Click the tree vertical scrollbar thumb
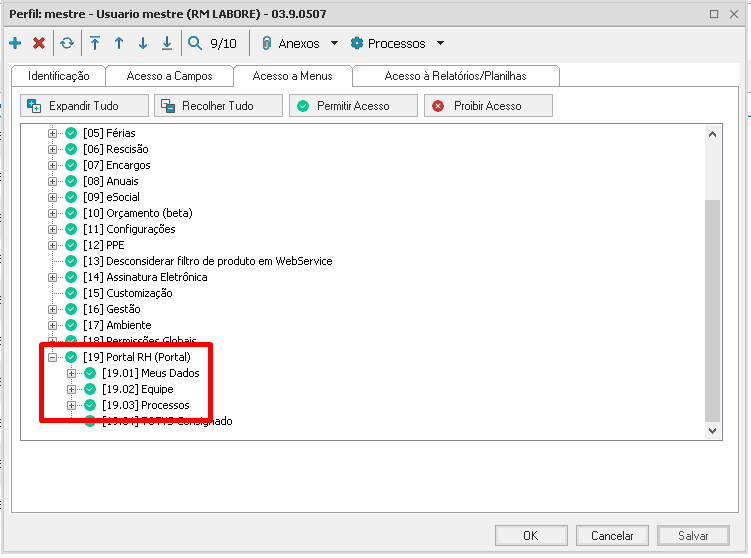This screenshot has height=558, width=751. click(x=713, y=310)
